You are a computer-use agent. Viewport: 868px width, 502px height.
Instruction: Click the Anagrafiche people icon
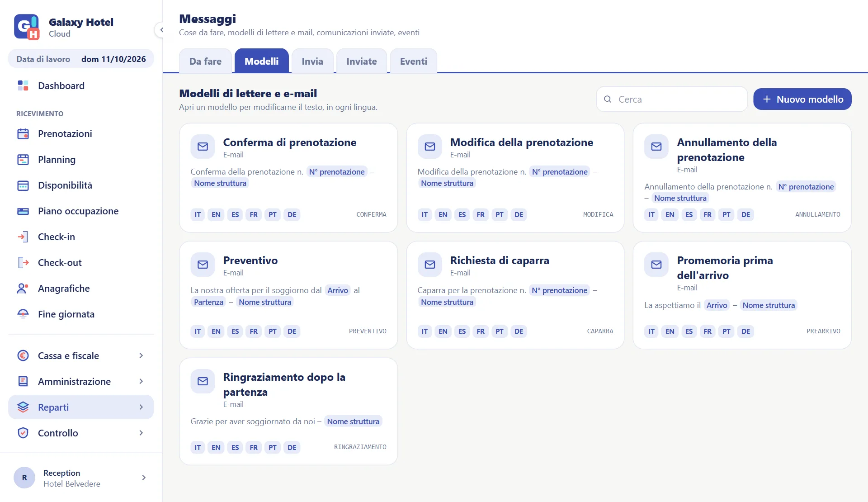(x=23, y=288)
